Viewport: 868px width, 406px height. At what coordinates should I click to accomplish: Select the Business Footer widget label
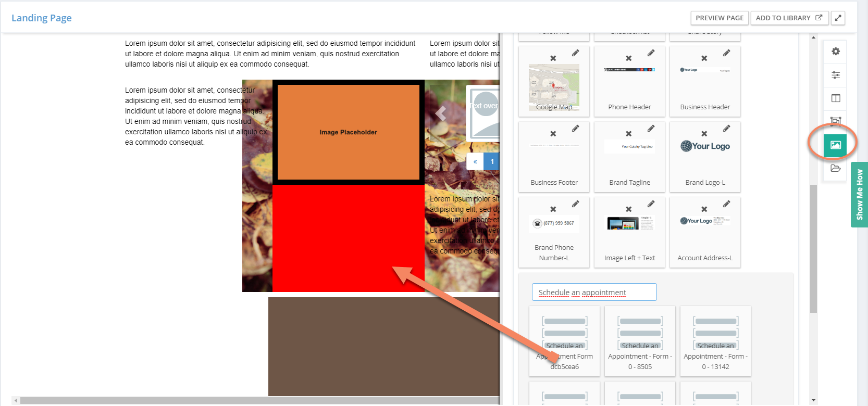pyautogui.click(x=554, y=182)
